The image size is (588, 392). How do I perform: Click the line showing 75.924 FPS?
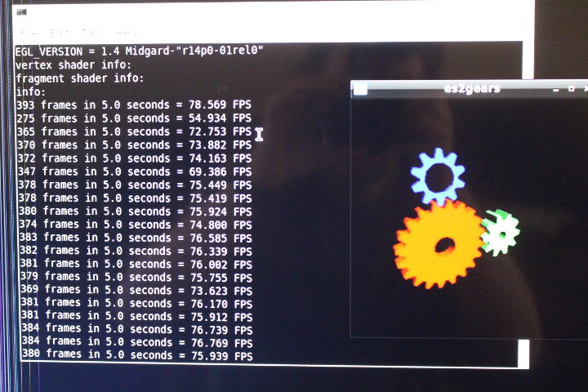click(136, 212)
